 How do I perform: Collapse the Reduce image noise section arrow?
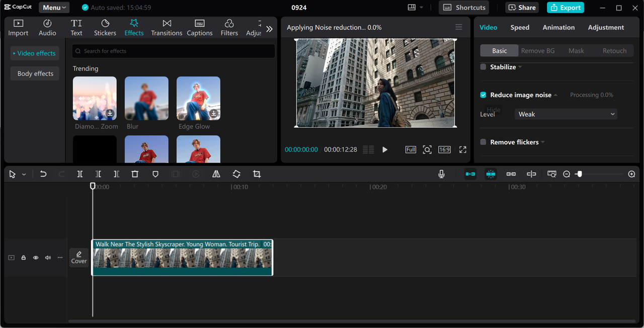tap(555, 95)
